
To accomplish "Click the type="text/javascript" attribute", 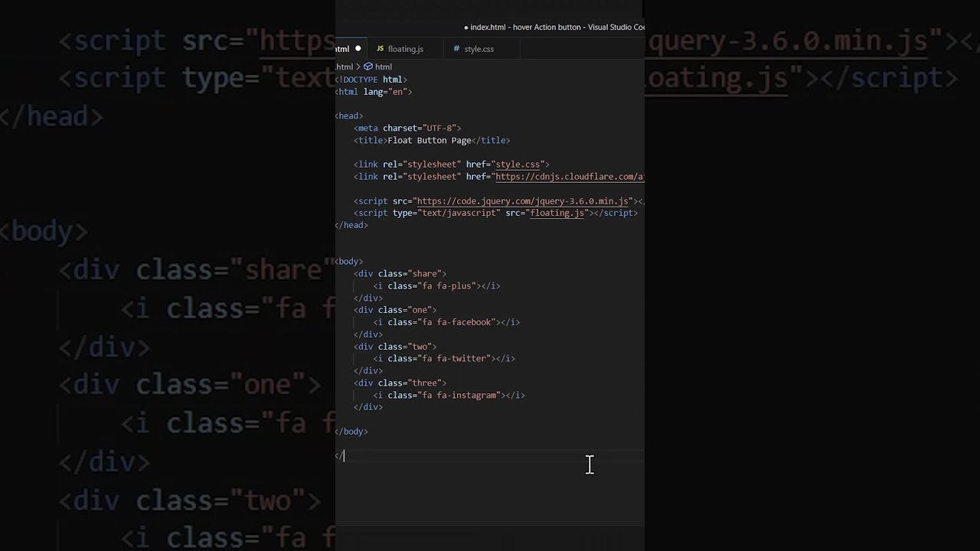I will (x=446, y=213).
